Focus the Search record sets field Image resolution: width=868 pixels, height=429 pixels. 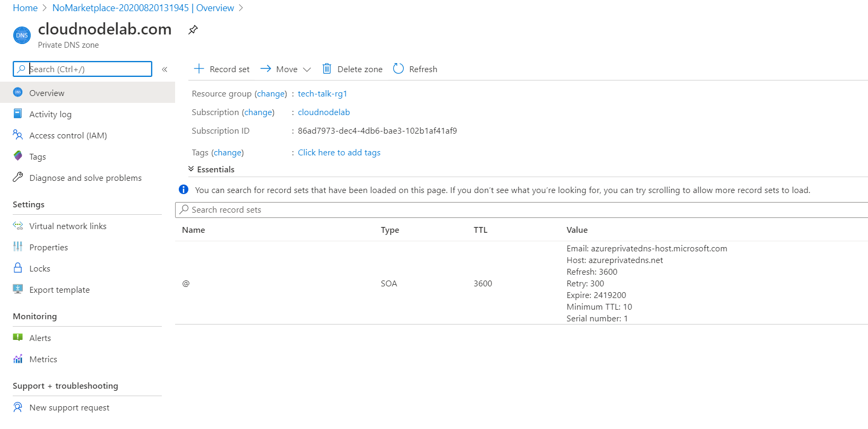pyautogui.click(x=522, y=209)
